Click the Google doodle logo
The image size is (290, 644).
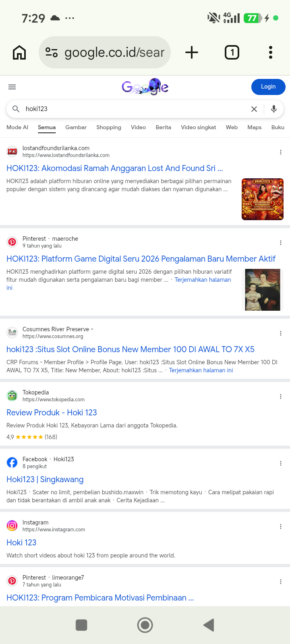point(145,87)
